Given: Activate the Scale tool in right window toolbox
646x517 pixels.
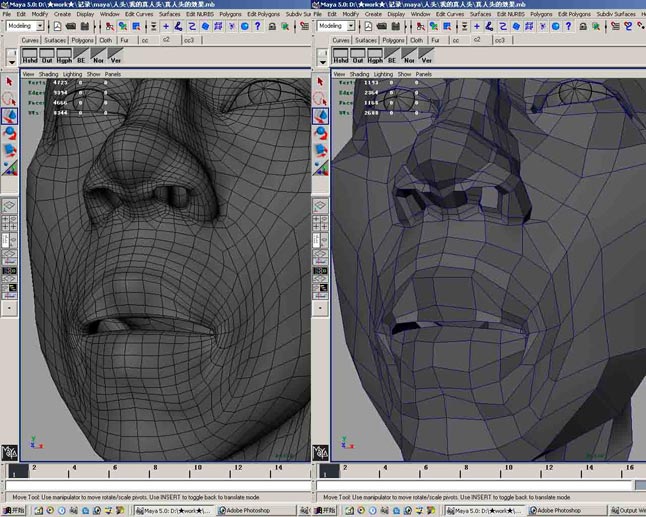Looking at the screenshot, I should pyautogui.click(x=320, y=150).
